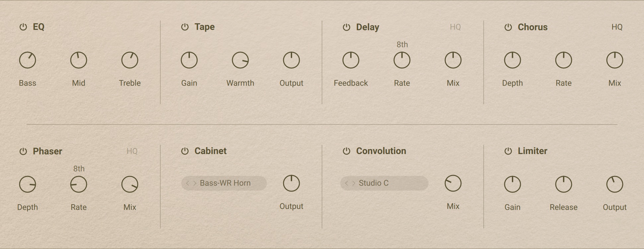
Task: Select previous cabinet type arrow
Action: [x=188, y=183]
